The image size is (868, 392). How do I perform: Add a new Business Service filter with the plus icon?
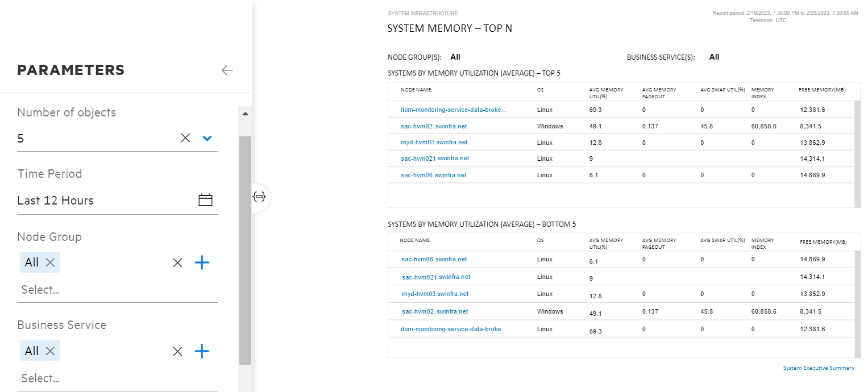(202, 351)
